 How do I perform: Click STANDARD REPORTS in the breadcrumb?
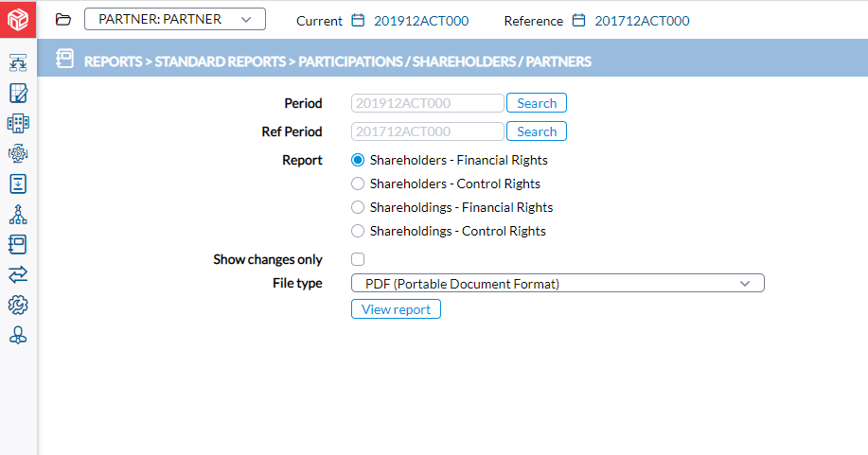220,61
